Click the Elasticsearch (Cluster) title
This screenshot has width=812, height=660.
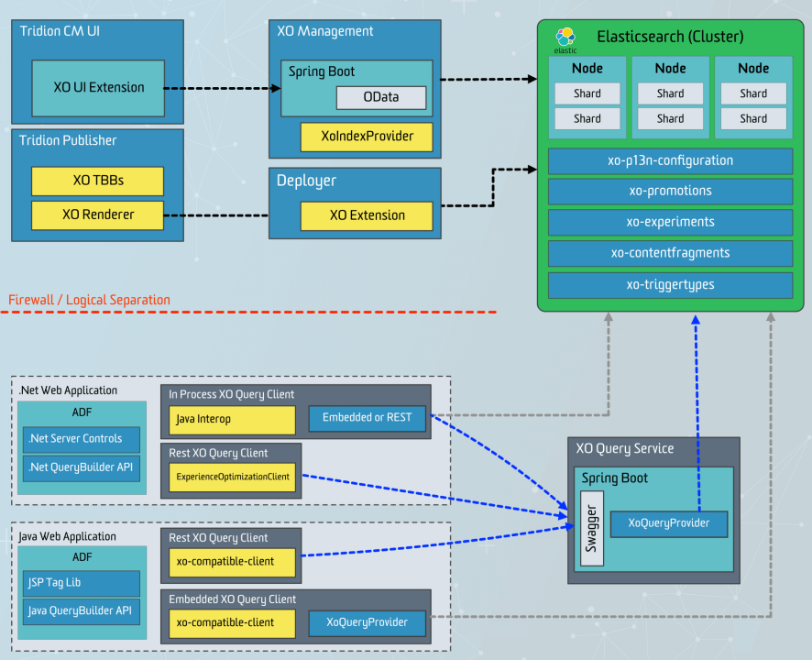point(670,37)
